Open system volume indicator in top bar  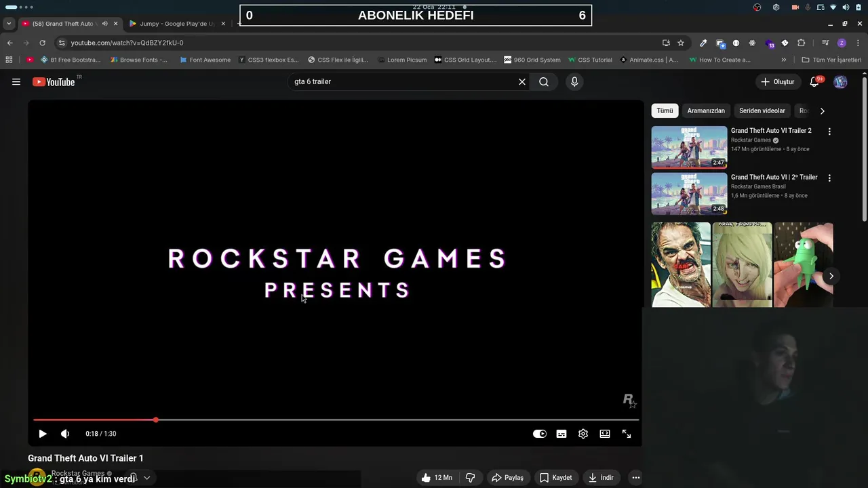coord(846,7)
